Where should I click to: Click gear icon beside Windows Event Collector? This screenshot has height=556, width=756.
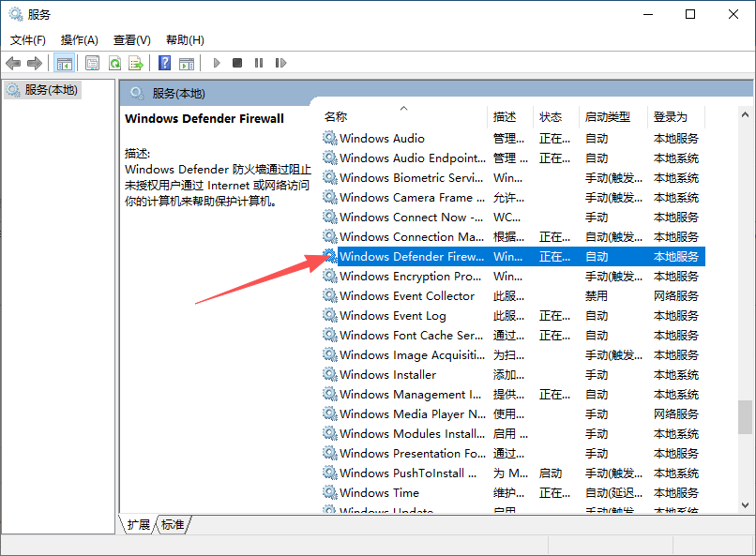(330, 296)
